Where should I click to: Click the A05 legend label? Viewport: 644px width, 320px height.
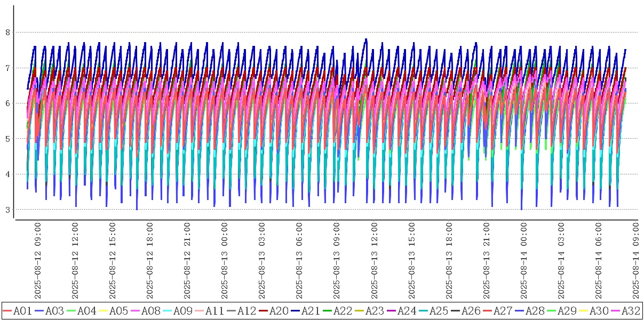(118, 310)
